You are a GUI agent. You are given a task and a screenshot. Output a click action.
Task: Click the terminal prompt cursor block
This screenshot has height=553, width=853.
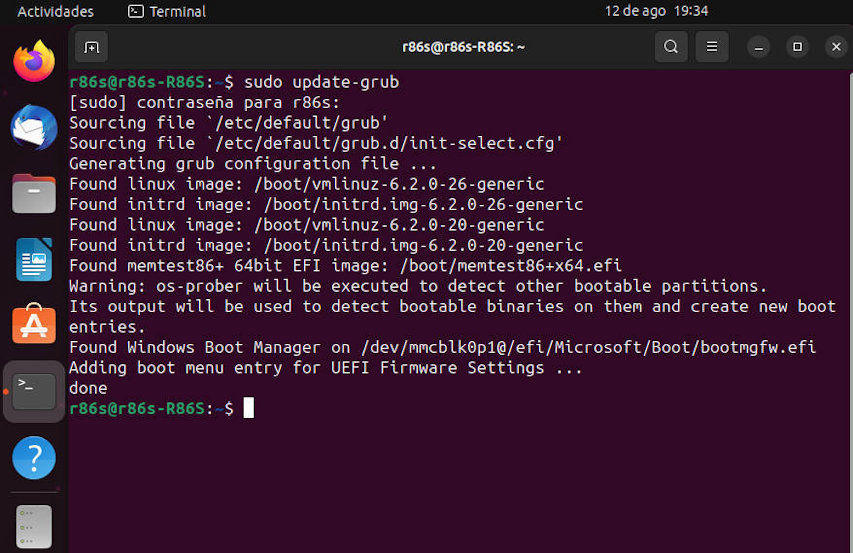point(249,408)
